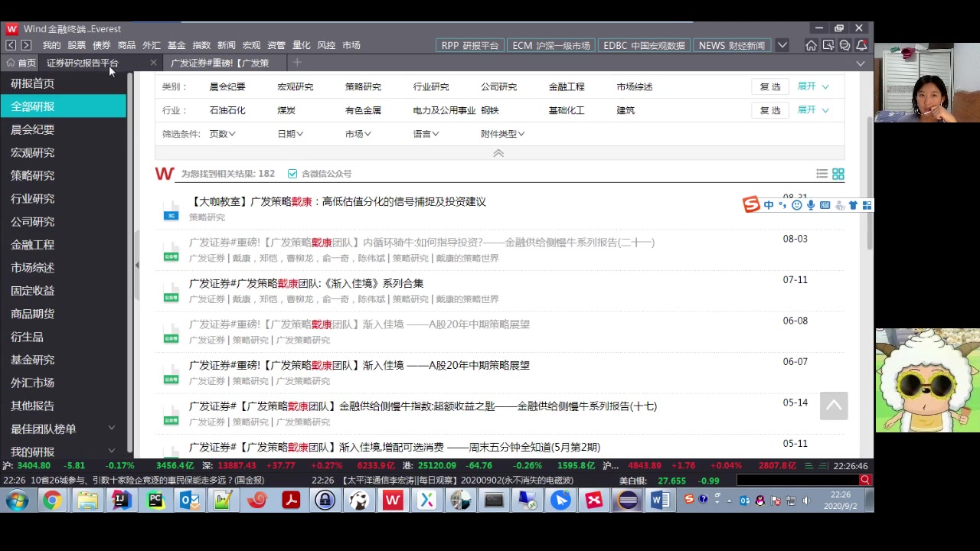The height and width of the screenshot is (551, 980).
Task: Open the chat bubble icon in the top toolbar
Action: pos(844,45)
